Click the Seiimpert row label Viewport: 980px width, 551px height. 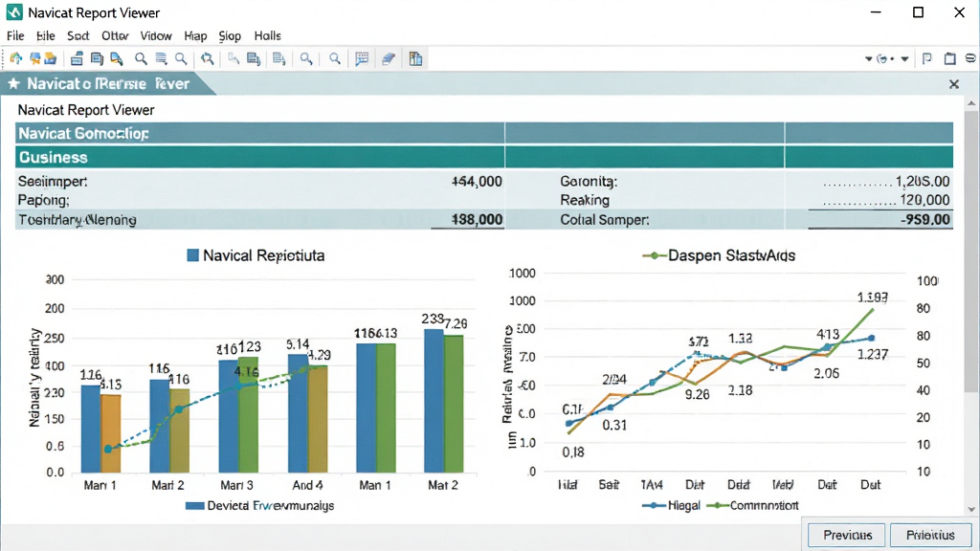53,181
